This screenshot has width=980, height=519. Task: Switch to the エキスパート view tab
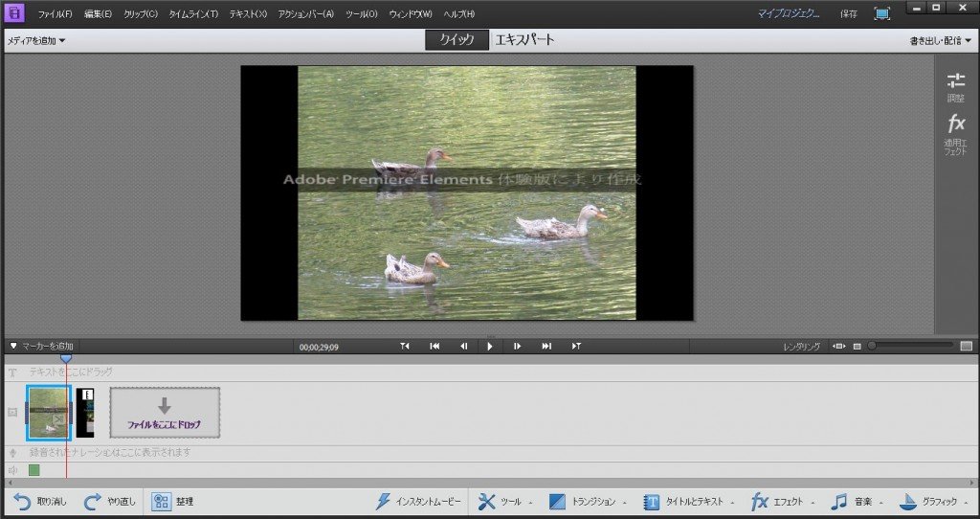tap(524, 40)
